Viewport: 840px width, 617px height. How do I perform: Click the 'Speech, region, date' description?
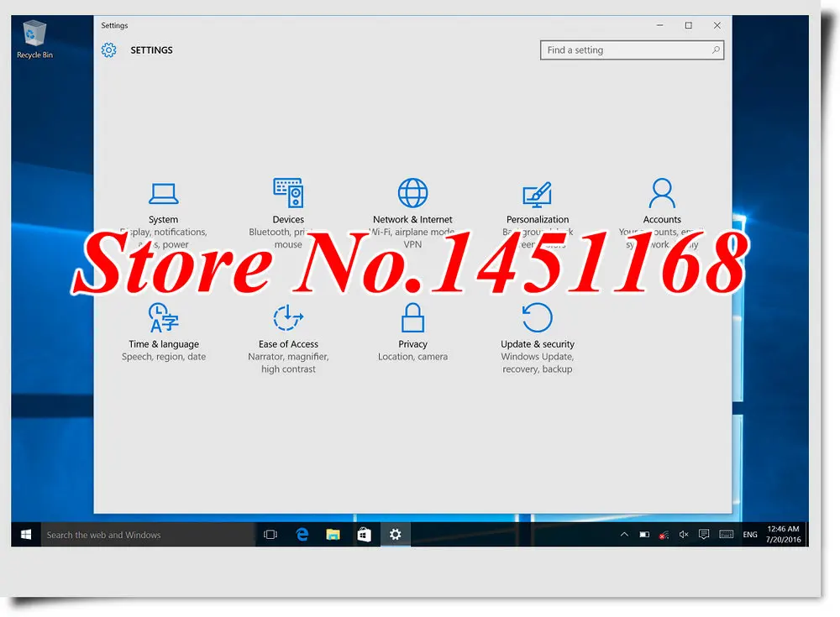pyautogui.click(x=164, y=357)
